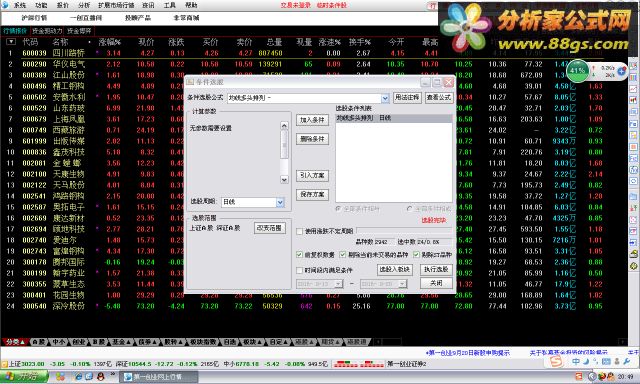Screen dimensions: 640x384
Task: Open the end date picker dropdown
Action: click(x=402, y=283)
